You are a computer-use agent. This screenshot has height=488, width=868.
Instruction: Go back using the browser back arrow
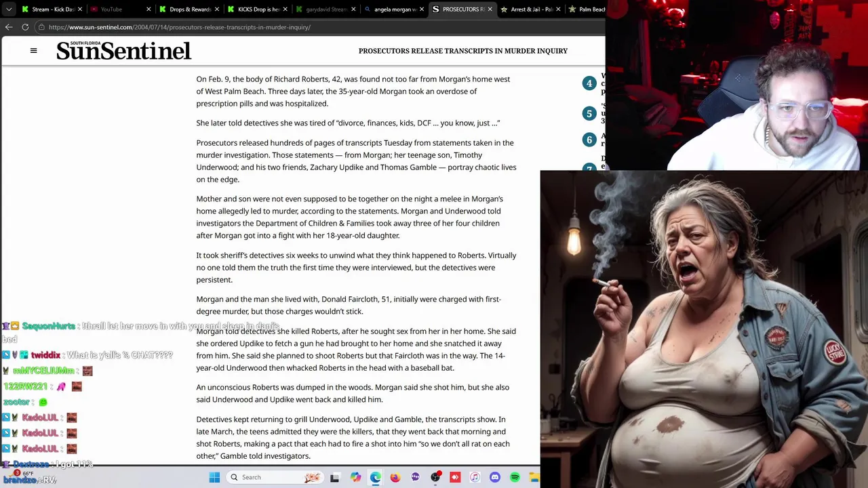tap(9, 27)
